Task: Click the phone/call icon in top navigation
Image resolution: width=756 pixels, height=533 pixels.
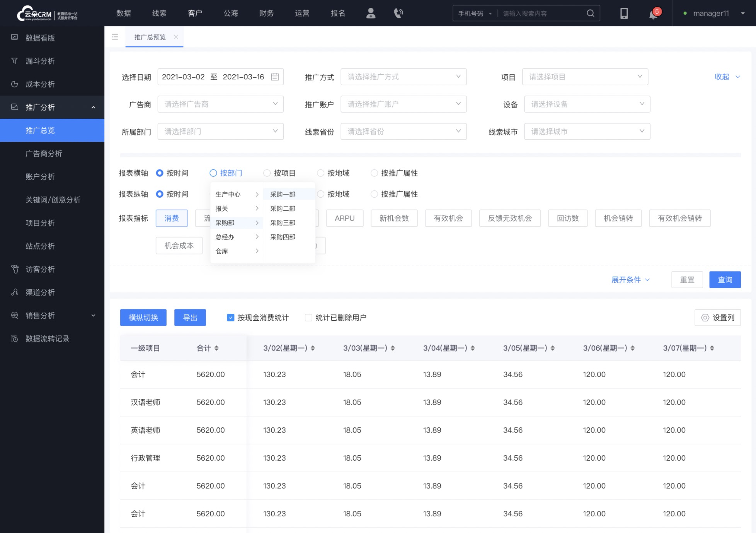Action: 399,13
